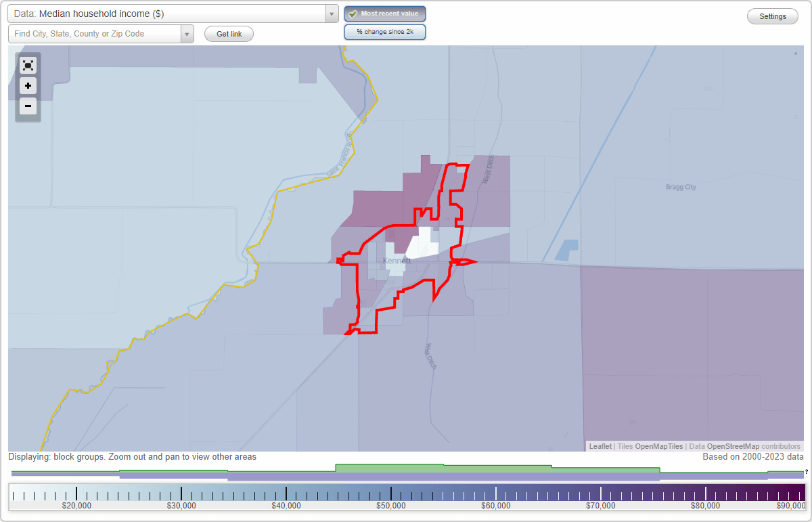Click the Bragg City map label
The height and width of the screenshot is (522, 812).
[680, 187]
